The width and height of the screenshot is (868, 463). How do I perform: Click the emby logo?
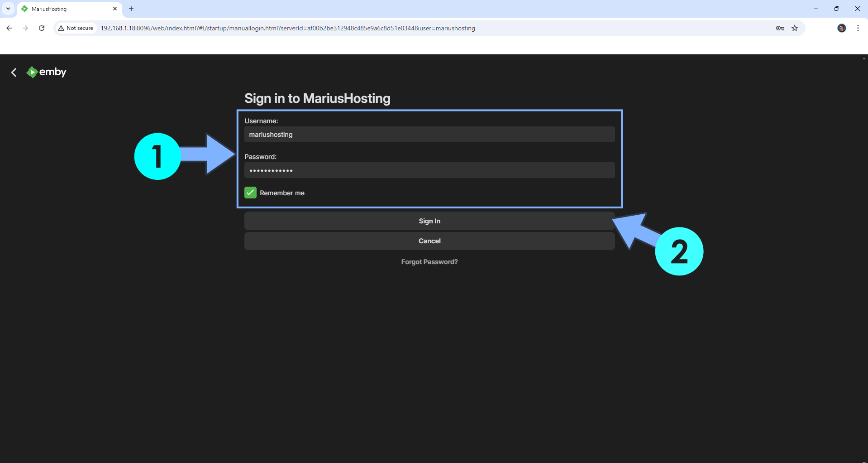click(x=47, y=72)
